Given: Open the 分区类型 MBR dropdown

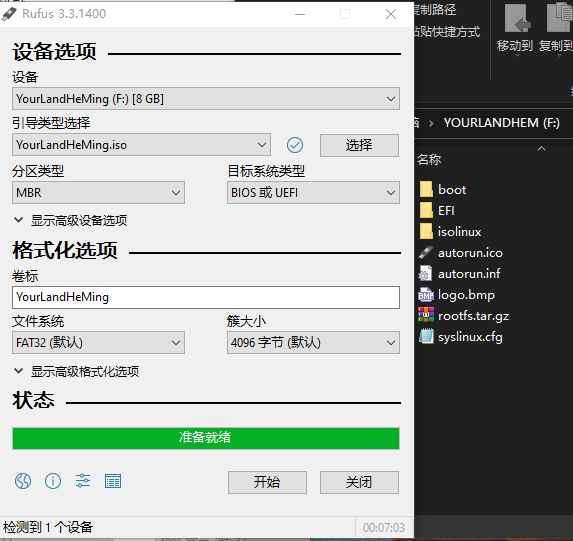Looking at the screenshot, I should tap(98, 193).
